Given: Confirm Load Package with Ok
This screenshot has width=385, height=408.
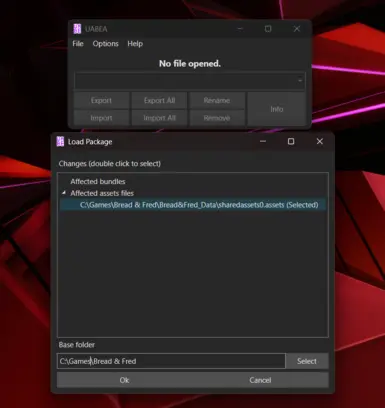Looking at the screenshot, I should 124,380.
